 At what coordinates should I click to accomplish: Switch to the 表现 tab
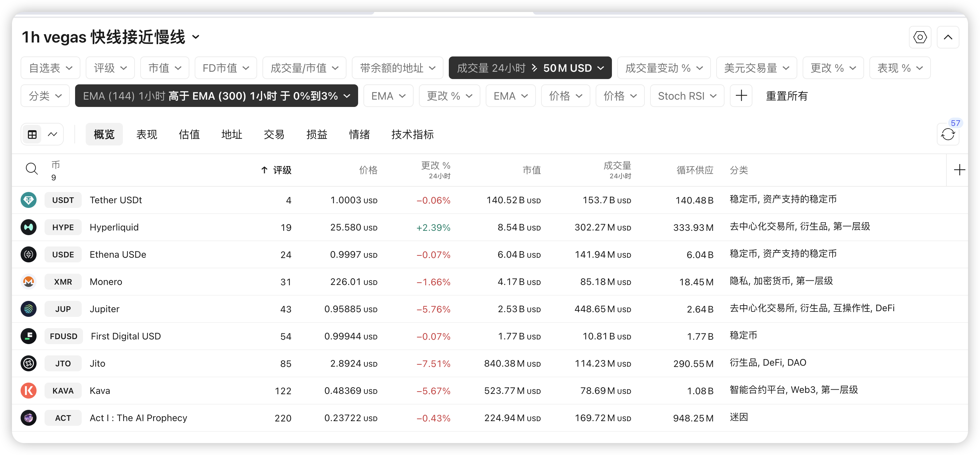click(x=147, y=134)
